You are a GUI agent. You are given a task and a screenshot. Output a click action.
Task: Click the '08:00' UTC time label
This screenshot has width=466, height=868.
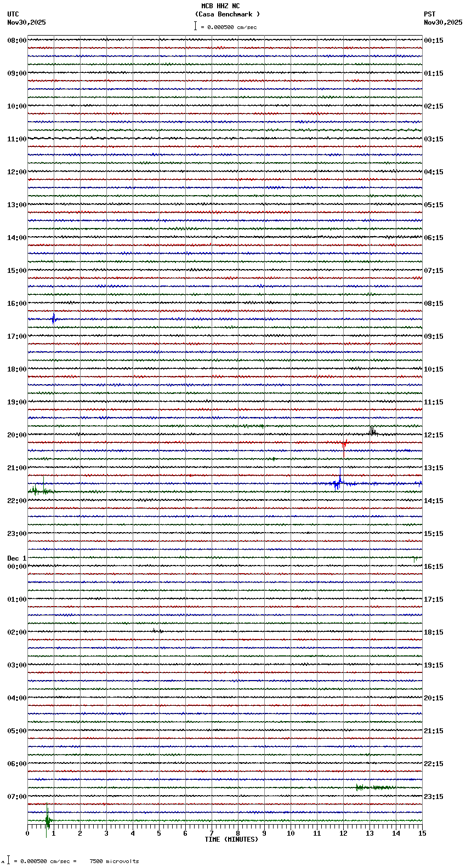tap(16, 41)
